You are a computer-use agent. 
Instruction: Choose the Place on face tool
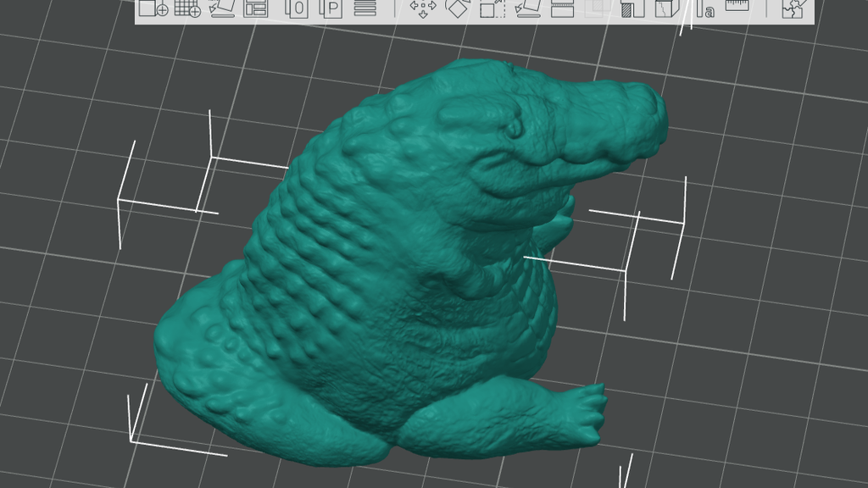tap(527, 8)
